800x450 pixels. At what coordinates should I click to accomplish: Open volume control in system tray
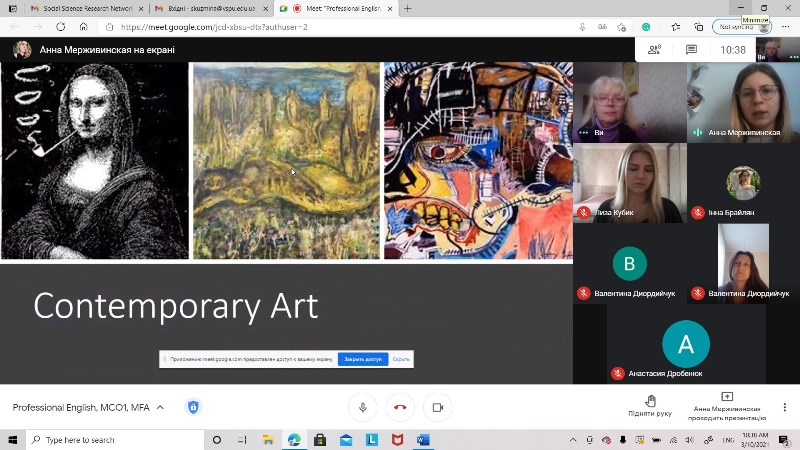(x=690, y=440)
